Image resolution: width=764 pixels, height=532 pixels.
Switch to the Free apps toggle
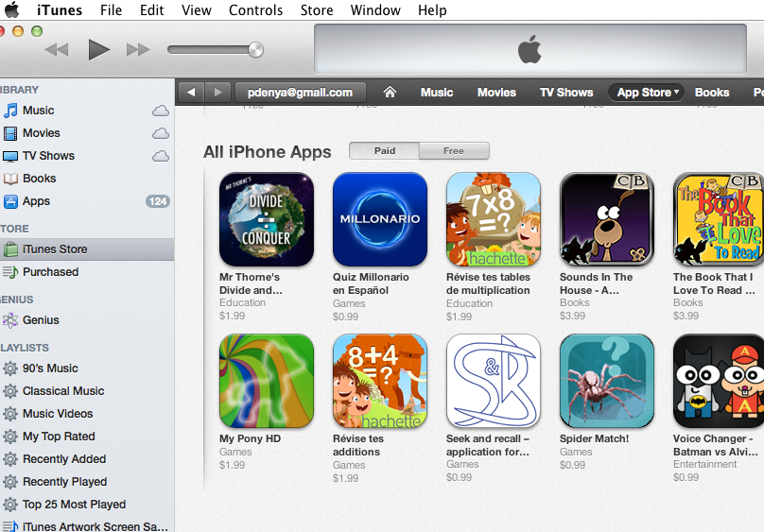(454, 151)
